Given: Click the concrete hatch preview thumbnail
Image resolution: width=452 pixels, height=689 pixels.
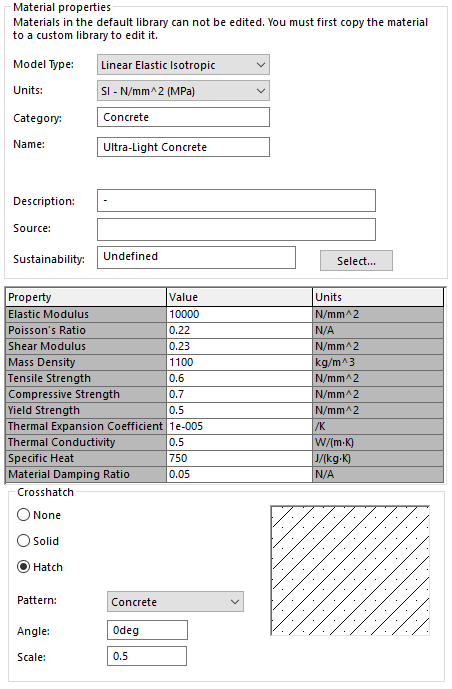Looking at the screenshot, I should tap(350, 571).
